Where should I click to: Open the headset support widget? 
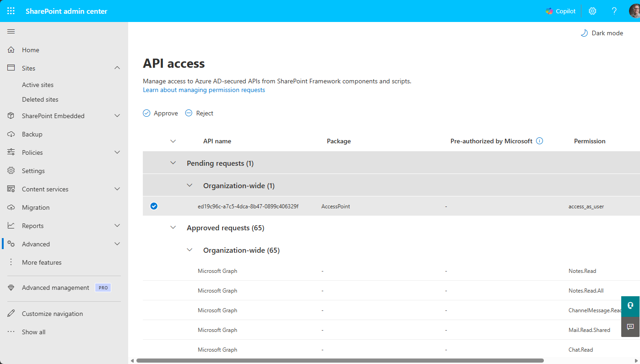[630, 305]
